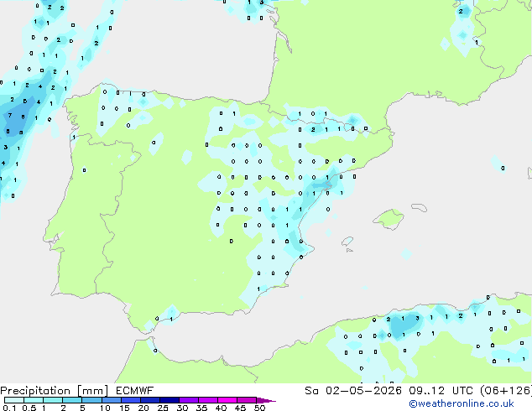532x411 pixels.
Task: Click the '25' legend scale label
Action: tap(163, 408)
